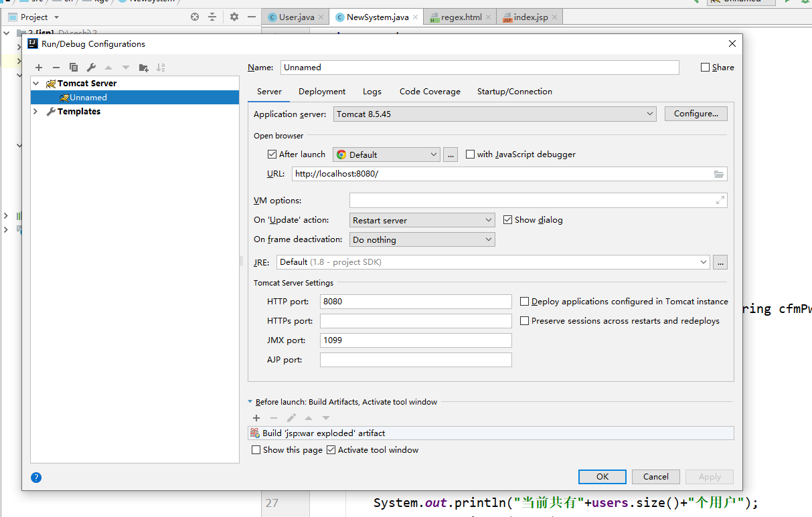Viewport: 812px width, 517px height.
Task: Add new configuration with plus icon
Action: [39, 68]
